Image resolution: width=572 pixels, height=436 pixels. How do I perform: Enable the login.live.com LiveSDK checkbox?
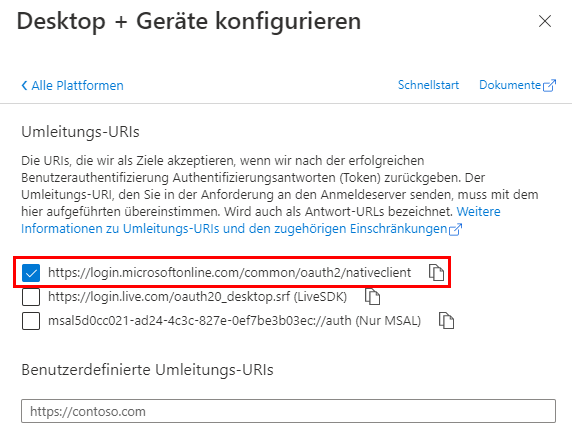pos(31,297)
